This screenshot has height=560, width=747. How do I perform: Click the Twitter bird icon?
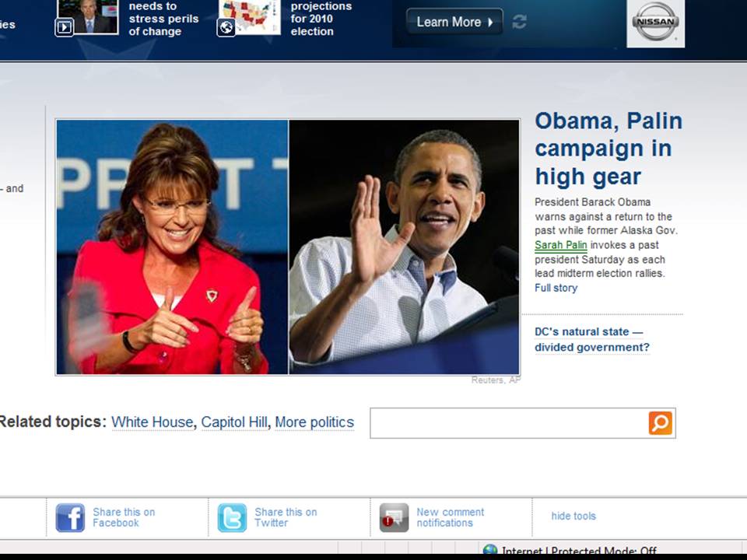pyautogui.click(x=232, y=517)
